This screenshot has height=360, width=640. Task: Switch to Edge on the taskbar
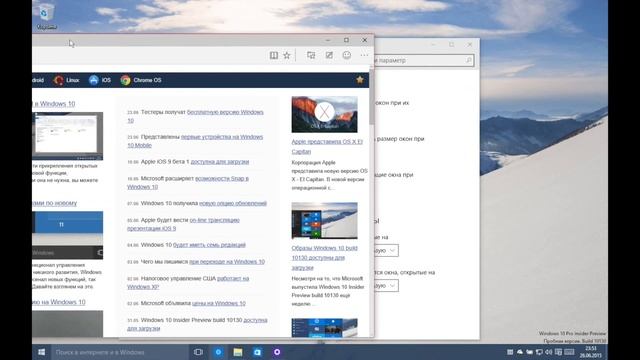tap(218, 352)
